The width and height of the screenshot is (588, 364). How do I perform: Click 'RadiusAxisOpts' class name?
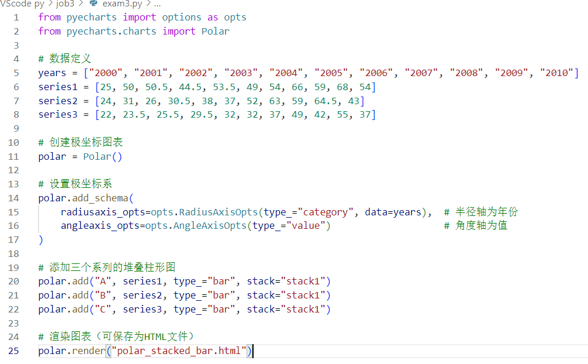point(218,212)
